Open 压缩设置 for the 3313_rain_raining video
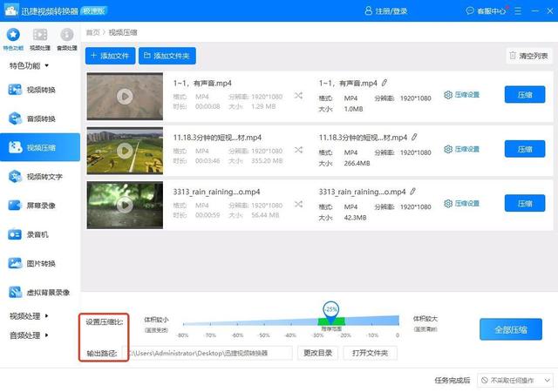This screenshot has height=392, width=558. (x=461, y=204)
